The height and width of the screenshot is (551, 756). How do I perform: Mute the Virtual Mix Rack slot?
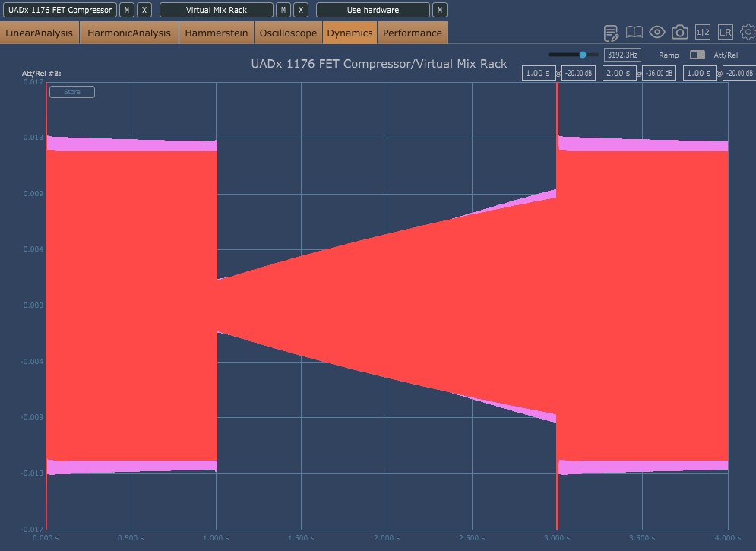click(x=283, y=10)
